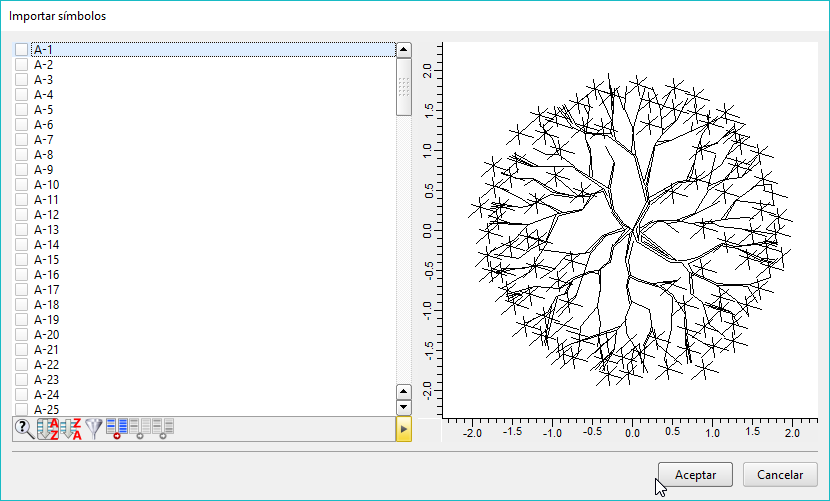Click the top scroll-up arrow of list
830x501 pixels.
click(403, 50)
